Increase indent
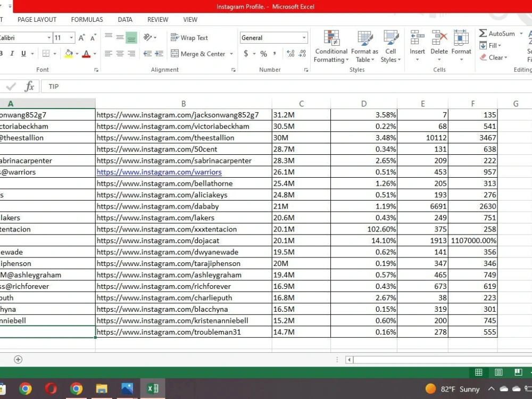This screenshot has height=399, width=532. (x=159, y=54)
